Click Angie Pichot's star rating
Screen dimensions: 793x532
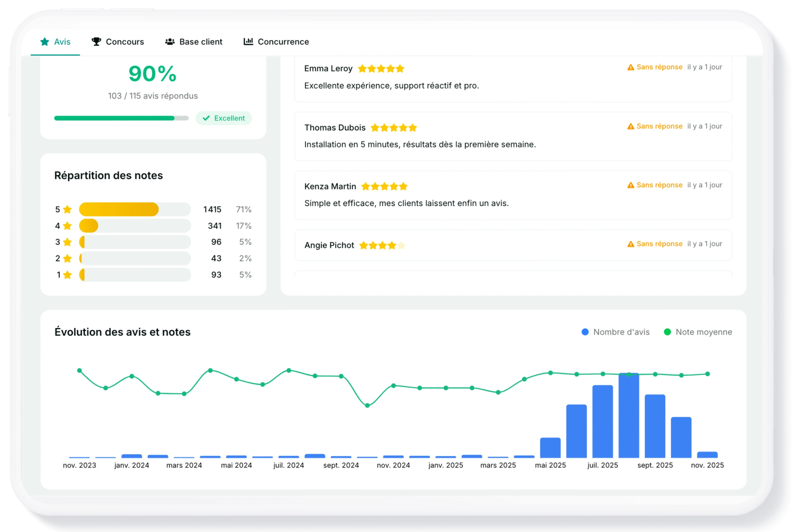[x=382, y=245]
